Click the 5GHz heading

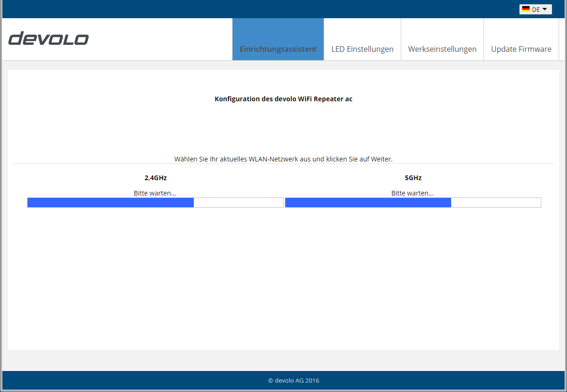coord(413,178)
